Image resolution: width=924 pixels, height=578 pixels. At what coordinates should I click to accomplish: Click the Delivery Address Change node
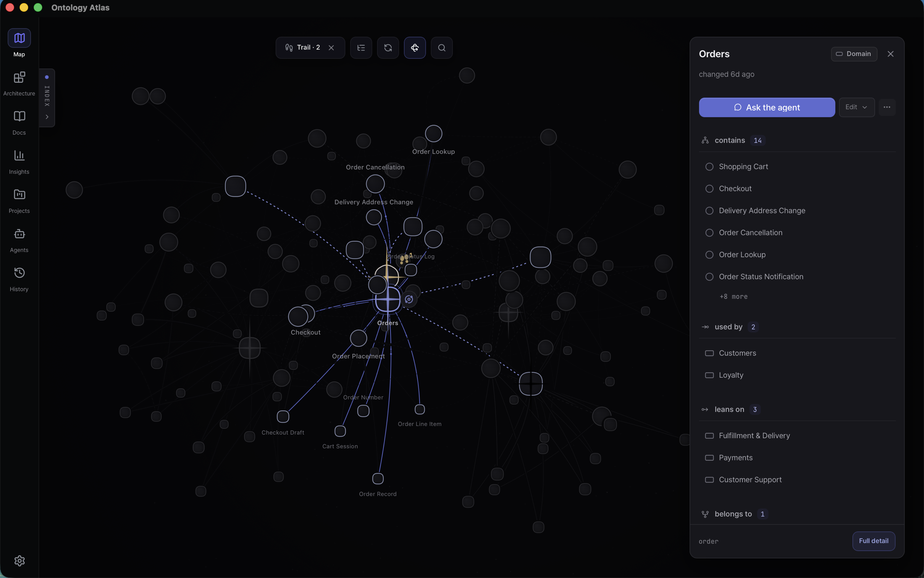tap(374, 217)
